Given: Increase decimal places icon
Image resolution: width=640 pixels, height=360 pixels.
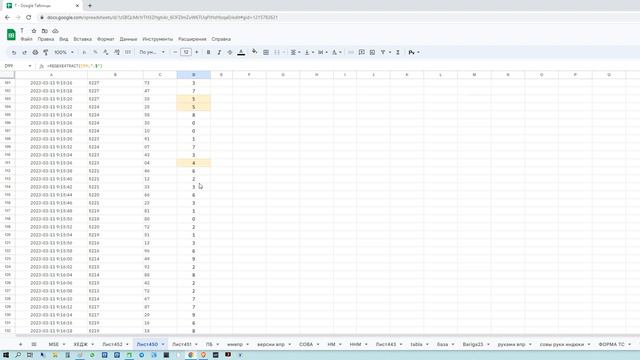Looking at the screenshot, I should point(117,53).
